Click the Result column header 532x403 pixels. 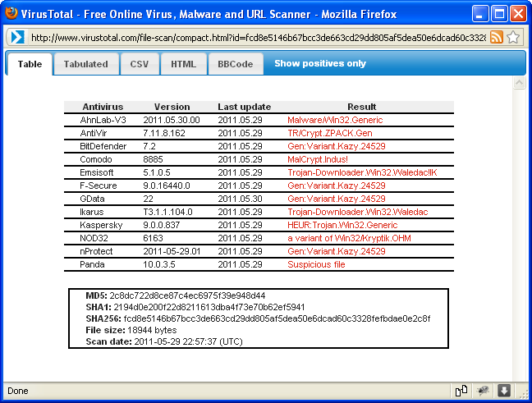(x=361, y=107)
